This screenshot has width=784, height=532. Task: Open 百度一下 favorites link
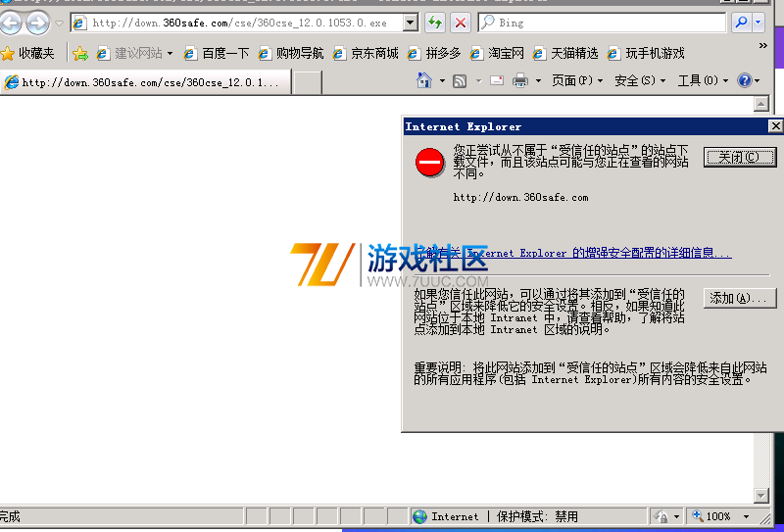216,54
